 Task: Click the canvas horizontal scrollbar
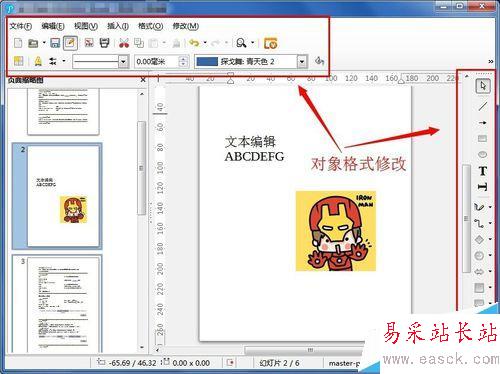tap(303, 350)
